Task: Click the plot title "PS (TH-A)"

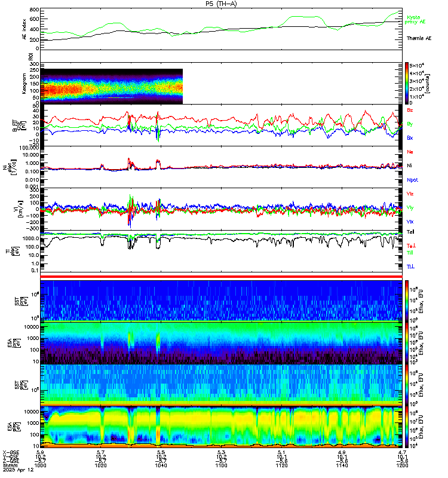Action: tap(221, 4)
